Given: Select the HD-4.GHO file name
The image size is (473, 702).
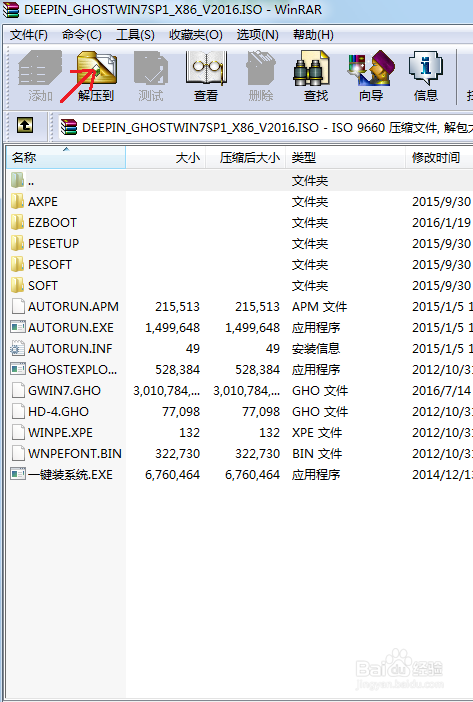Looking at the screenshot, I should [x=58, y=411].
